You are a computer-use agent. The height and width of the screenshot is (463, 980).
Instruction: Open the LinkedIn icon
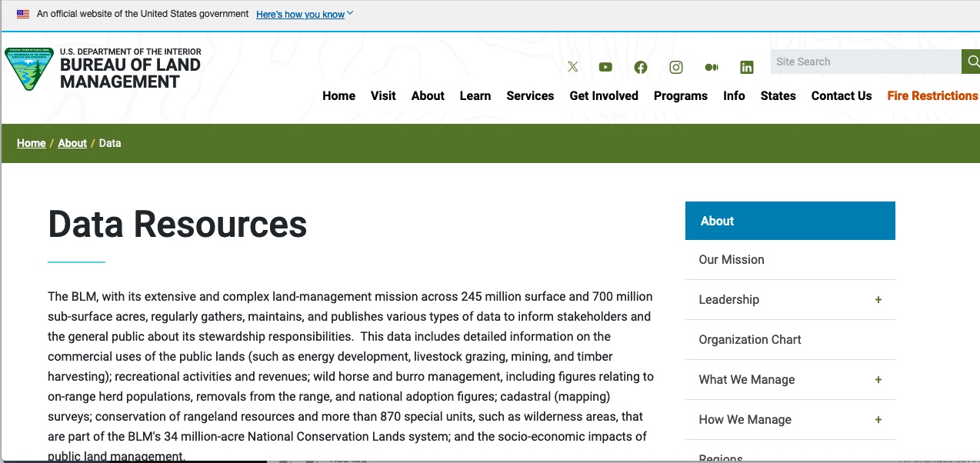pyautogui.click(x=747, y=67)
